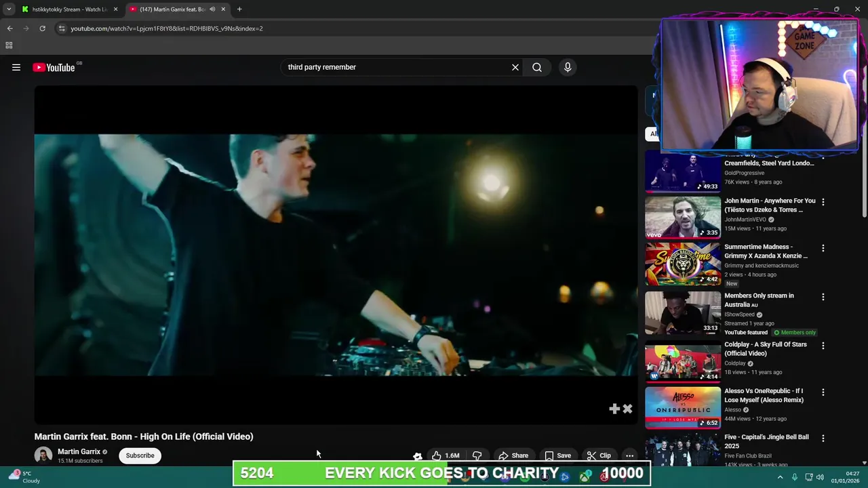
Task: Click the Members only badge
Action: [x=795, y=332]
